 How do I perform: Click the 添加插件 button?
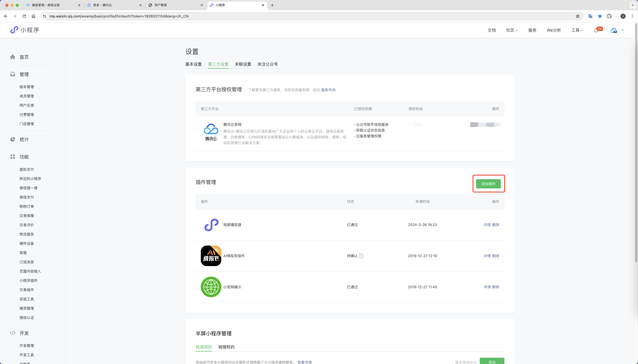488,184
